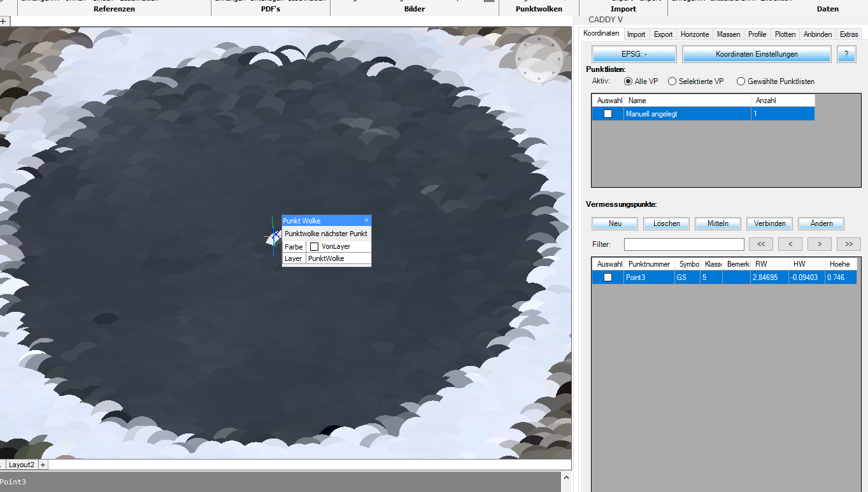Image resolution: width=868 pixels, height=492 pixels.
Task: Close the Punkt Wolke tooltip popup
Action: pyautogui.click(x=366, y=220)
